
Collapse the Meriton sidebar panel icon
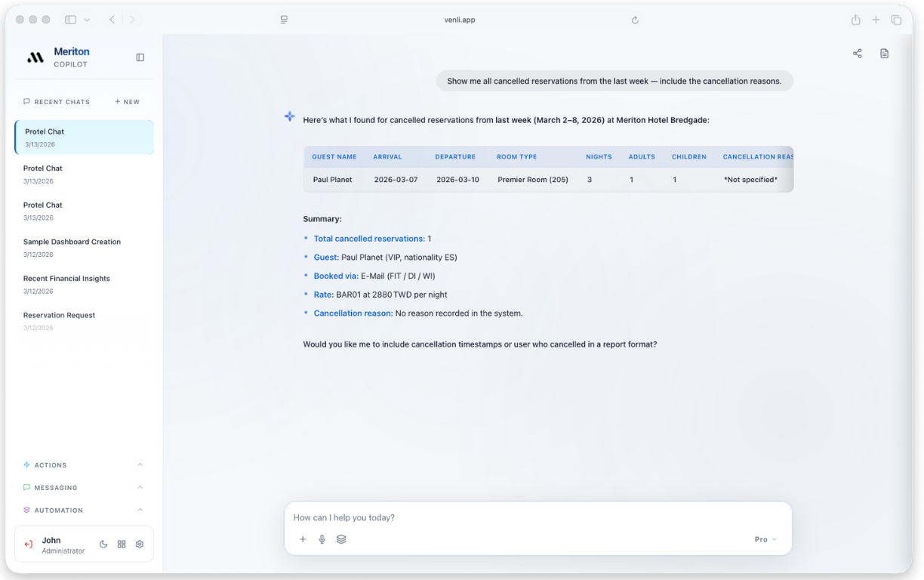[140, 57]
